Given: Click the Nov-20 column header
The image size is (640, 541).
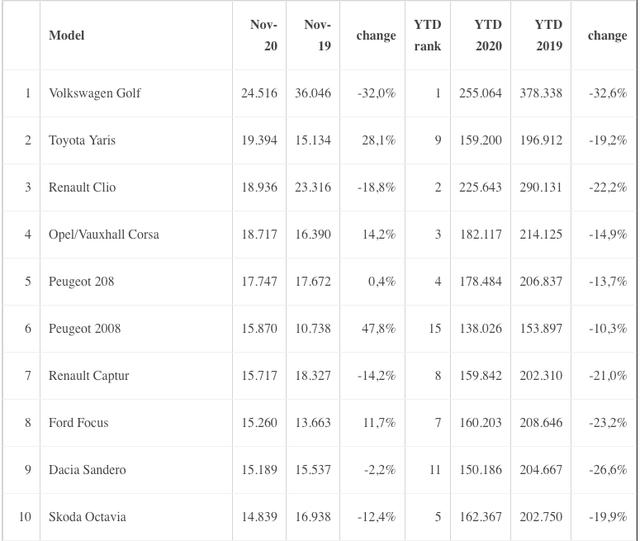Looking at the screenshot, I should tap(264, 35).
